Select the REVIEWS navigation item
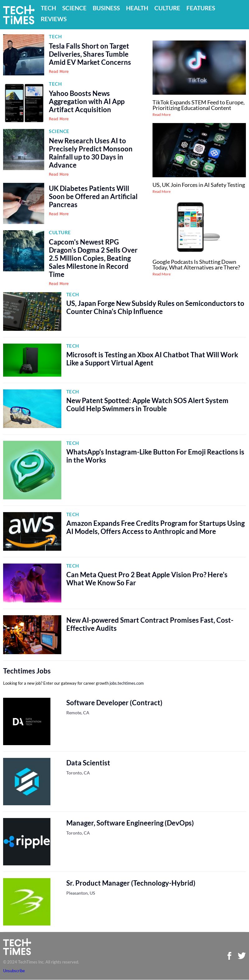249x980 pixels. (x=54, y=19)
